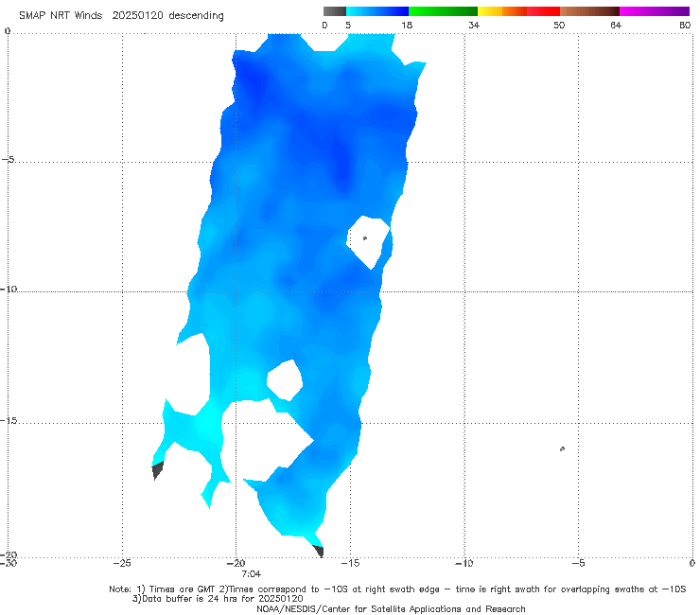This screenshot has height=615, width=700.
Task: Click the gray segment of the color bar
Action: pos(335,11)
